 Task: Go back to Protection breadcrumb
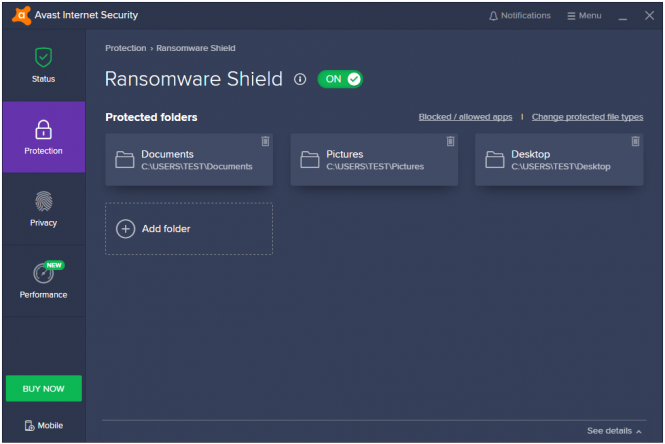coord(126,48)
